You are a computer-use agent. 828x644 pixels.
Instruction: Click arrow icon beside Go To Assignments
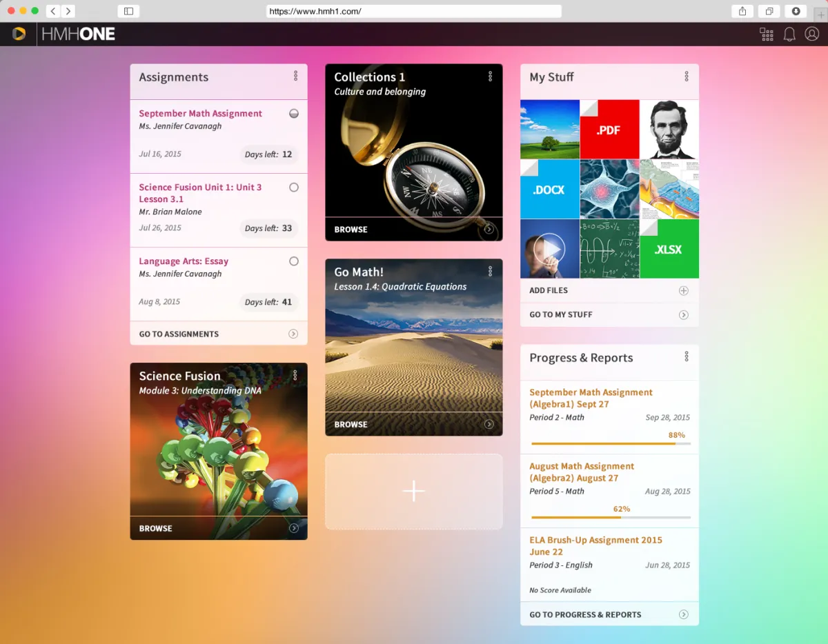[293, 334]
